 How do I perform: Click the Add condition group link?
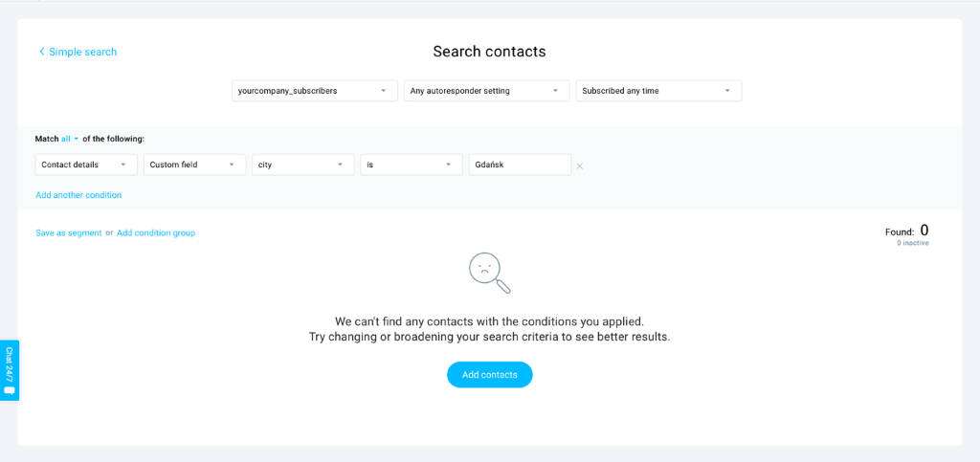coord(156,232)
